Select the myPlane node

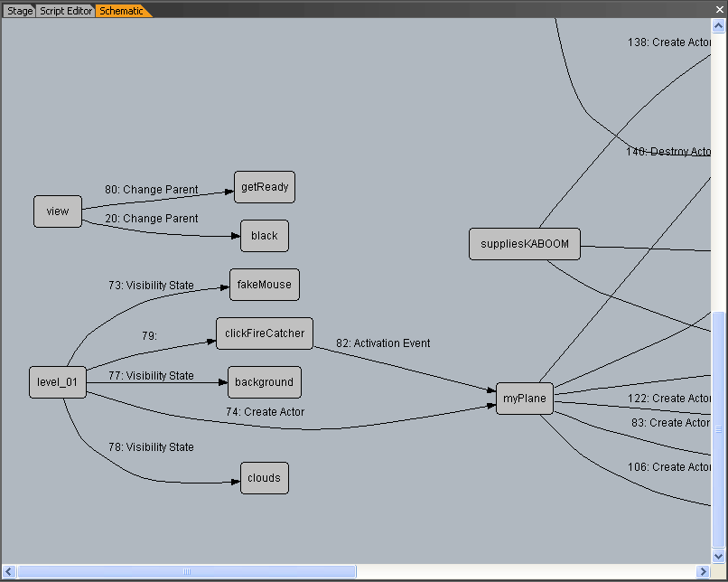525,399
